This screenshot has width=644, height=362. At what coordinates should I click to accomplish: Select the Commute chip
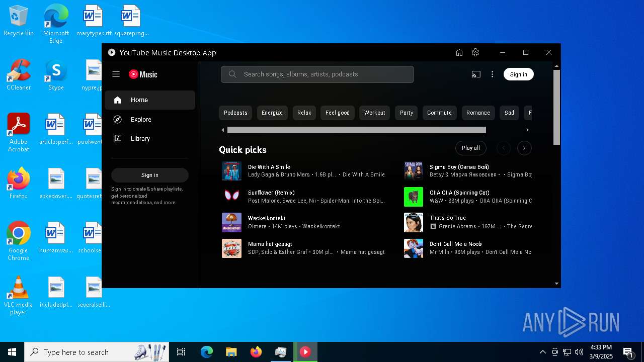click(439, 113)
